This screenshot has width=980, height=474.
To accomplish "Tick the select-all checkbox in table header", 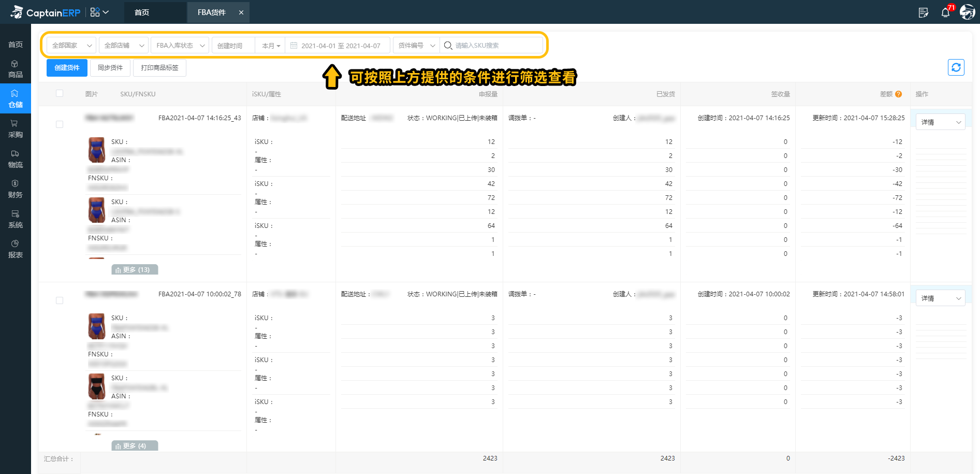I will point(60,94).
